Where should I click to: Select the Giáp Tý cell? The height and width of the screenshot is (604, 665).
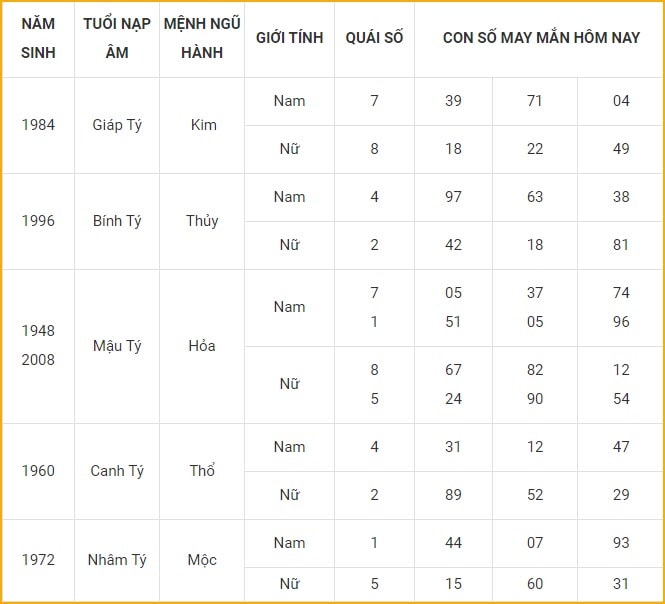pos(117,125)
